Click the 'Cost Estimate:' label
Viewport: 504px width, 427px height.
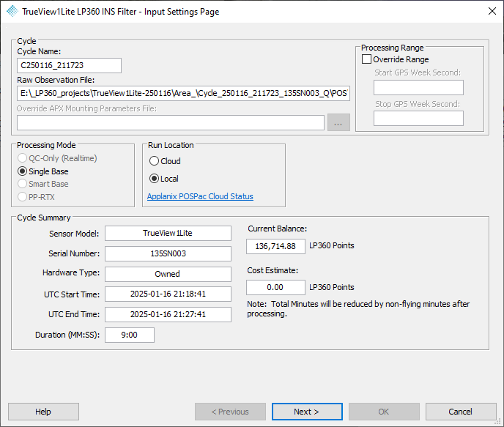click(273, 270)
